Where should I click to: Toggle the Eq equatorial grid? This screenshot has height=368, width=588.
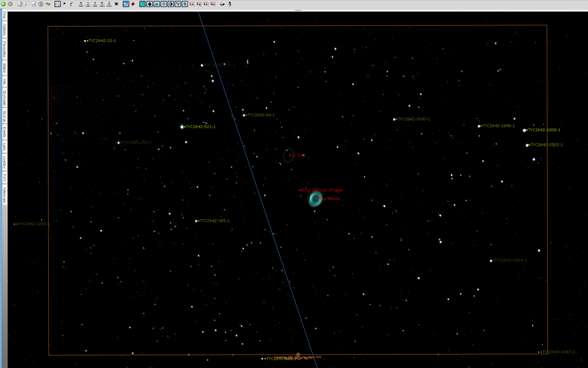(199, 4)
